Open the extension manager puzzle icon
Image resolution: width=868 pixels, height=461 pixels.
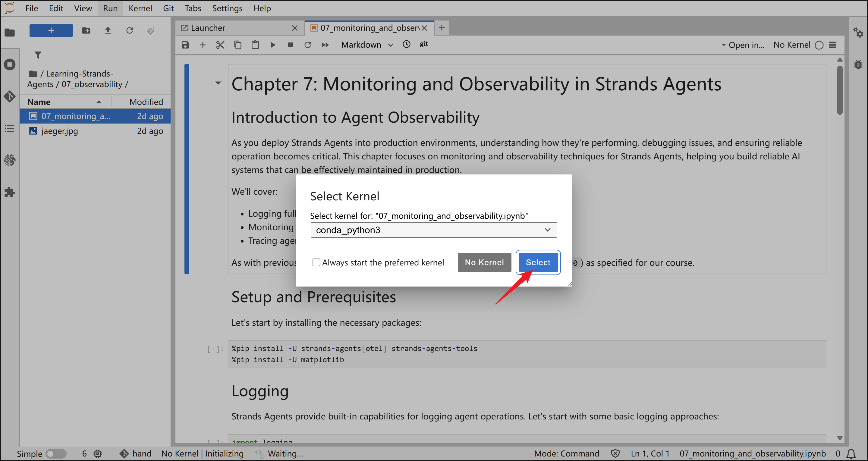pos(10,192)
